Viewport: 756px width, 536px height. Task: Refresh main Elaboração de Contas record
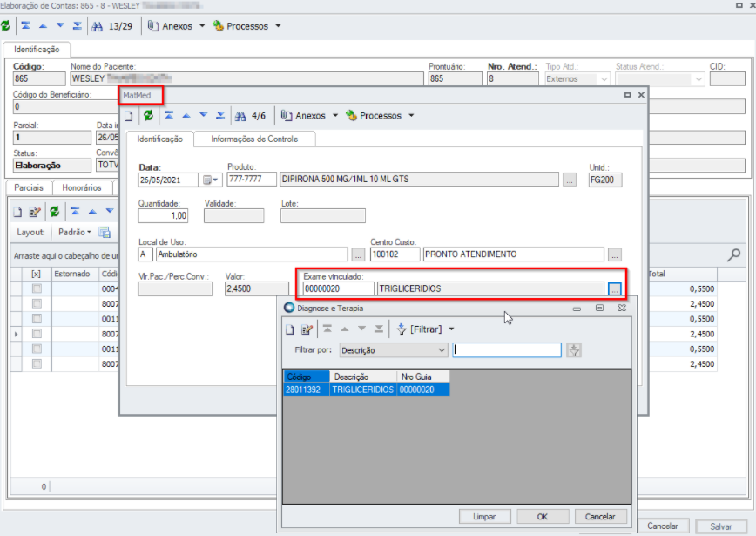(6, 26)
